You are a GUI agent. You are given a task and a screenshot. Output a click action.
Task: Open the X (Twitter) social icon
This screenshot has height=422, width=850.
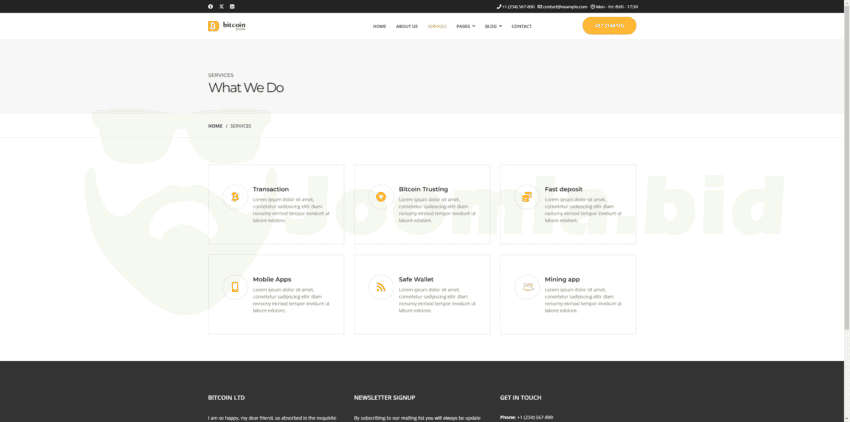coord(221,6)
